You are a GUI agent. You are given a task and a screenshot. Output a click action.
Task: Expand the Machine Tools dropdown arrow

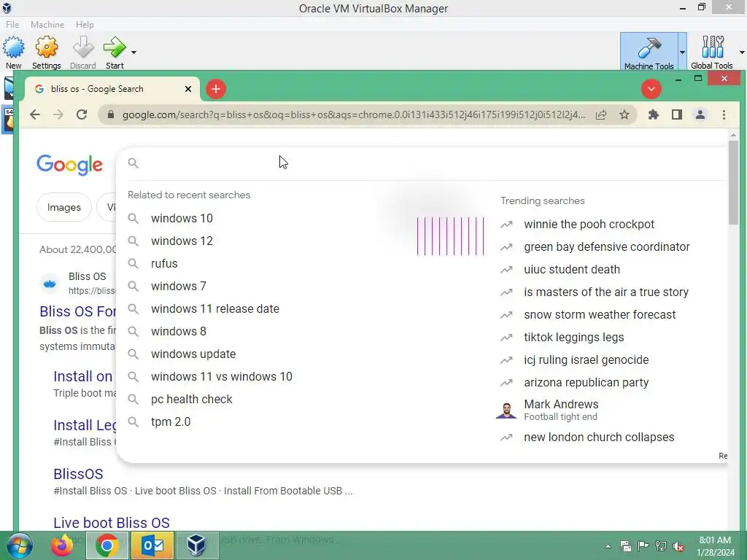coord(682,52)
